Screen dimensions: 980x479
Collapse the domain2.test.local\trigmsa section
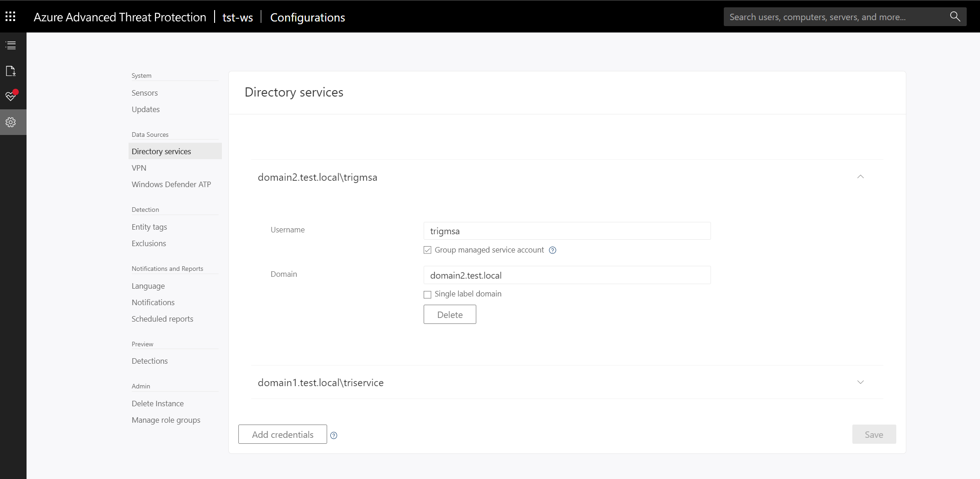[861, 177]
